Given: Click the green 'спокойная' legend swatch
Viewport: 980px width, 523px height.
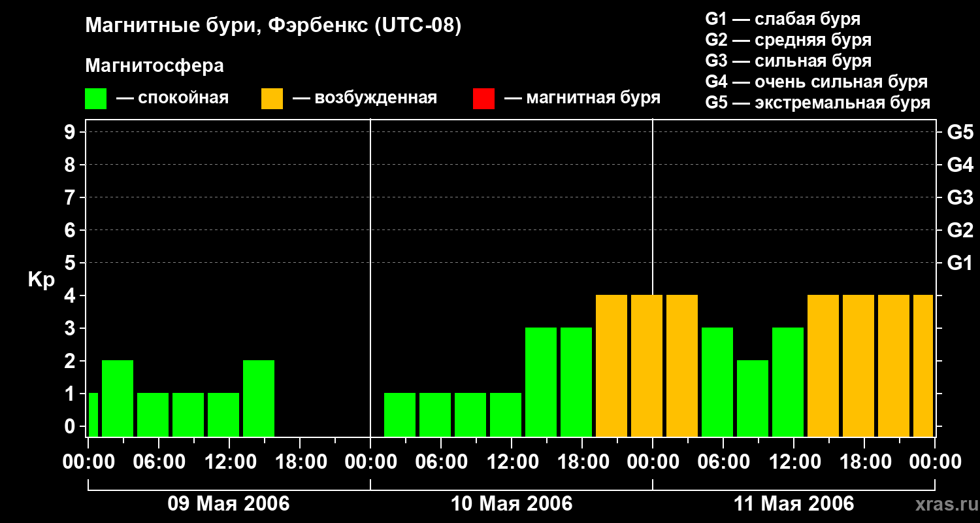Looking at the screenshot, I should click(95, 99).
